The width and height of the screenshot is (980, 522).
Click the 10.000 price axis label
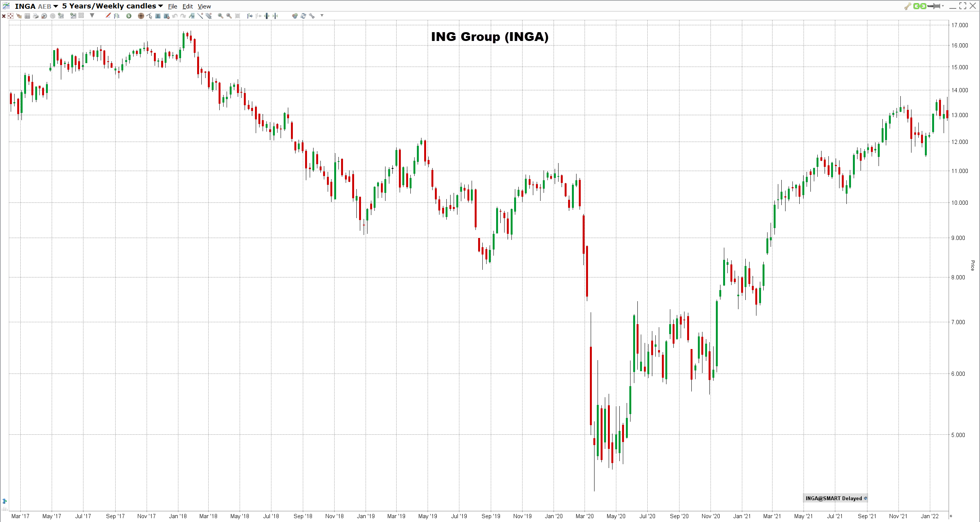pyautogui.click(x=960, y=203)
